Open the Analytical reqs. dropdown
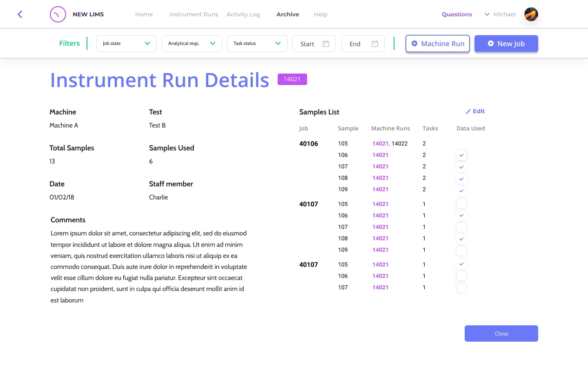 pyautogui.click(x=192, y=43)
